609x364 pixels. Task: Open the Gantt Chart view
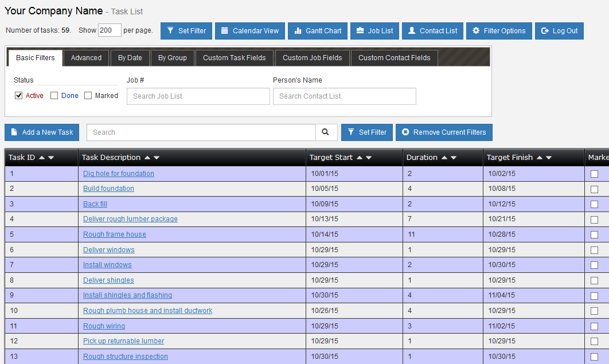coord(317,31)
